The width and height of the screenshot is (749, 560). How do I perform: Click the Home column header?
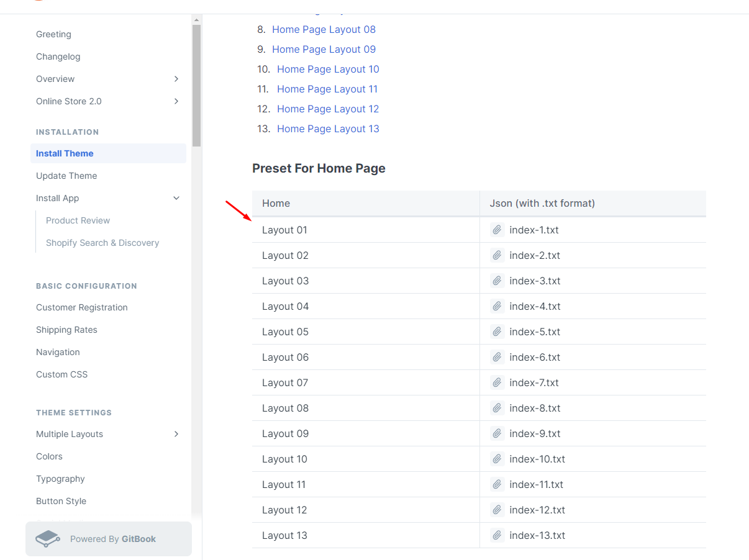tap(366, 203)
